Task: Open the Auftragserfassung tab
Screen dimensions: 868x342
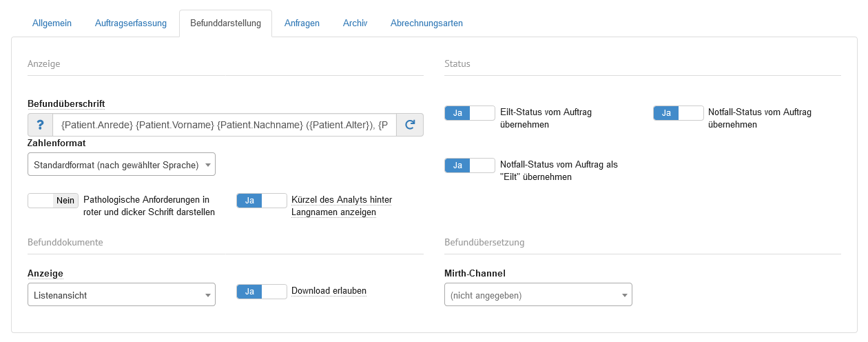Action: 131,23
